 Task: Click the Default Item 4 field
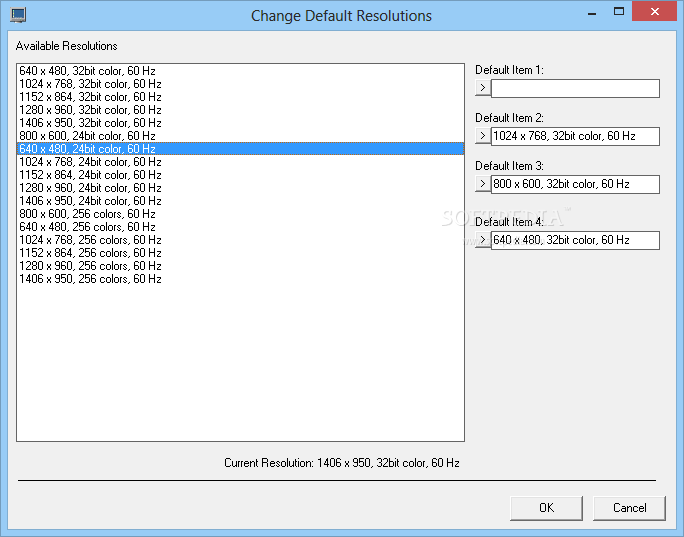[575, 240]
